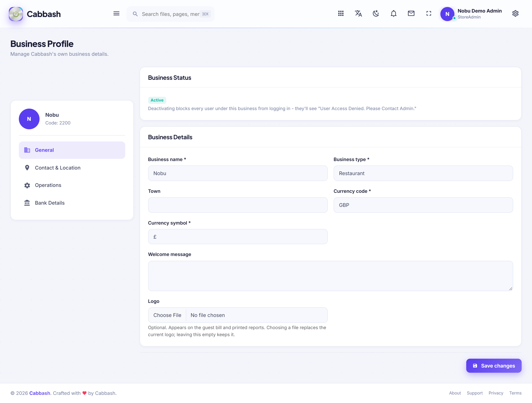Click the Choose File button

(x=167, y=315)
